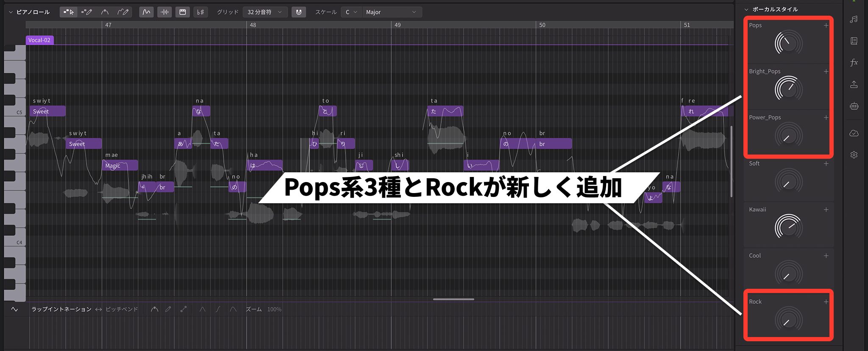Click the plus icon beside Pops

(x=826, y=25)
